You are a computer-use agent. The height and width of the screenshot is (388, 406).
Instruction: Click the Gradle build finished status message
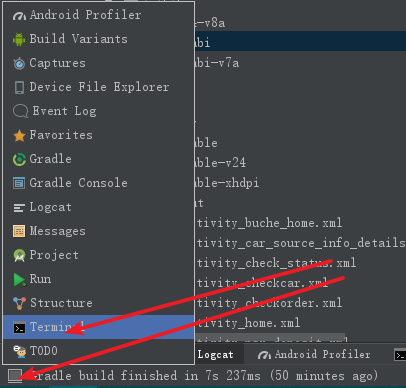point(204,376)
